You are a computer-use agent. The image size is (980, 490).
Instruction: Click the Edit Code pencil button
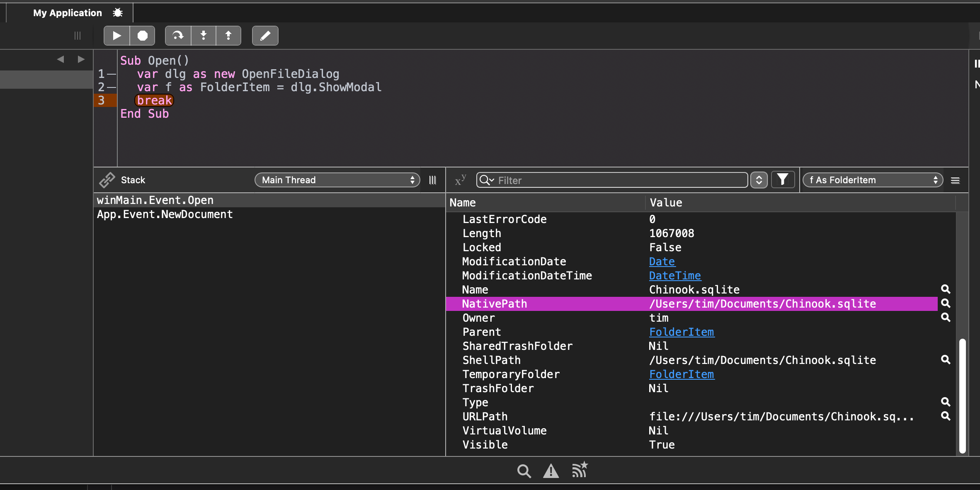tap(265, 36)
